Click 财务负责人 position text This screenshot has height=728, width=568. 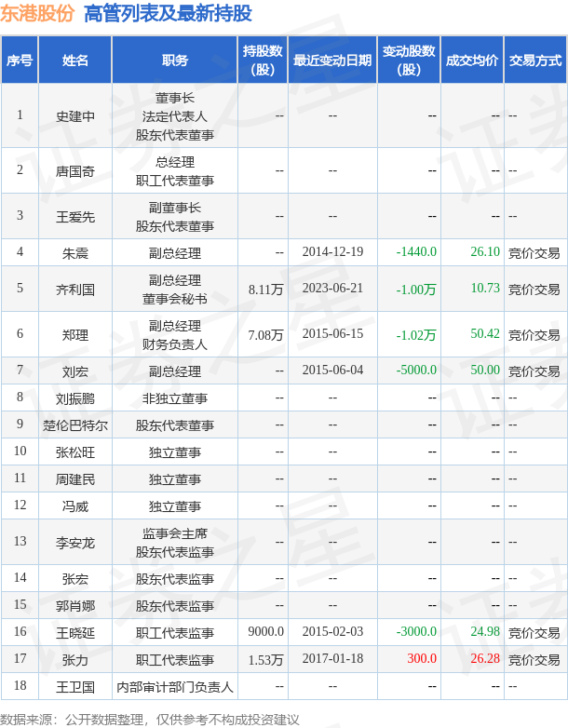175,344
